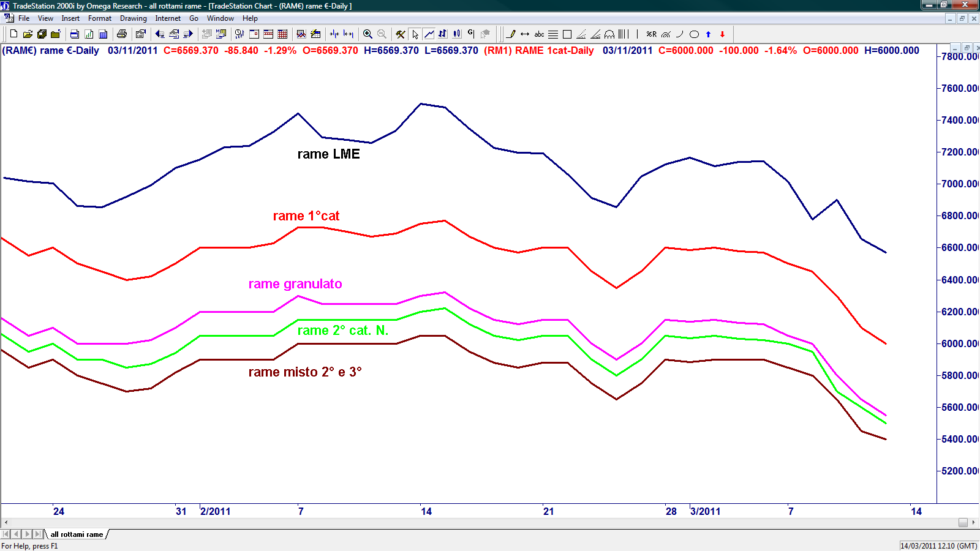Click the '(RAM€) rame €-Daily' status text

pyautogui.click(x=51, y=51)
